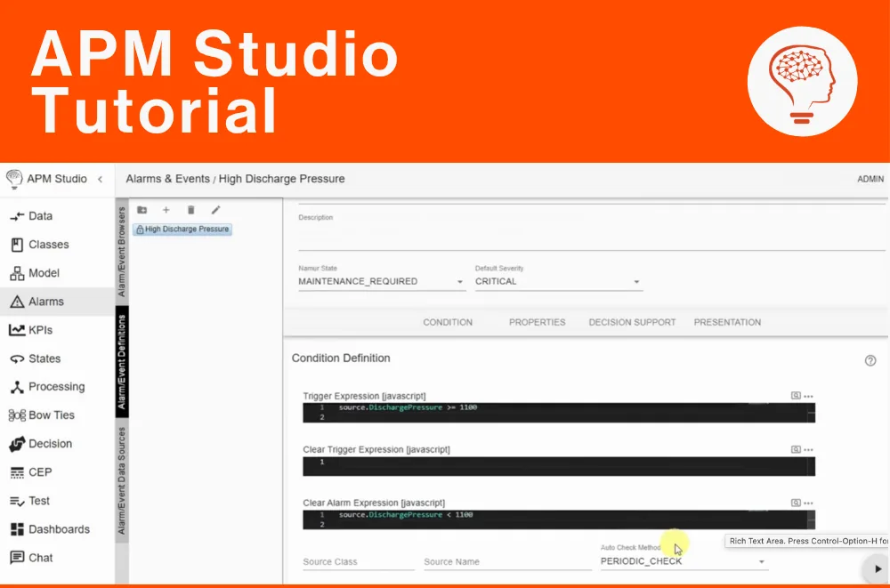Open the Namur State dropdown

click(382, 281)
